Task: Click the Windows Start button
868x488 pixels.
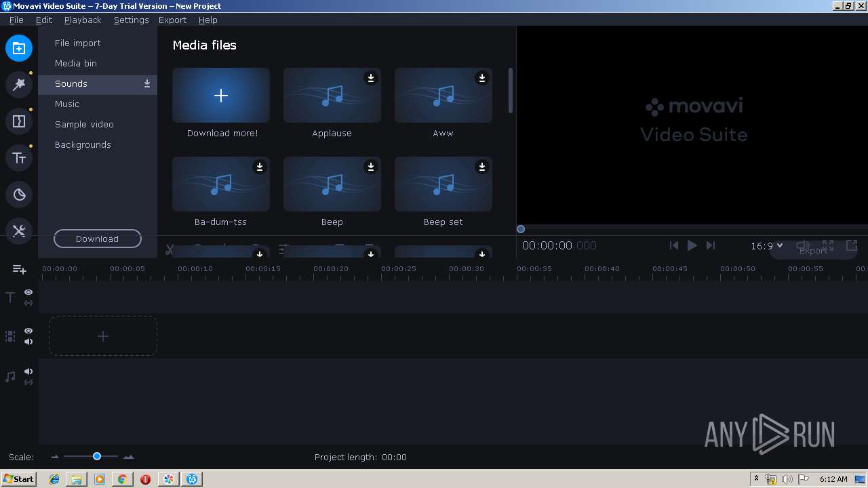Action: pos(18,479)
